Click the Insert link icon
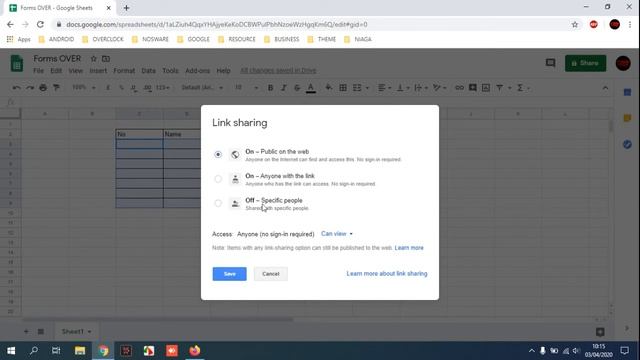640x360 pixels. [459, 88]
